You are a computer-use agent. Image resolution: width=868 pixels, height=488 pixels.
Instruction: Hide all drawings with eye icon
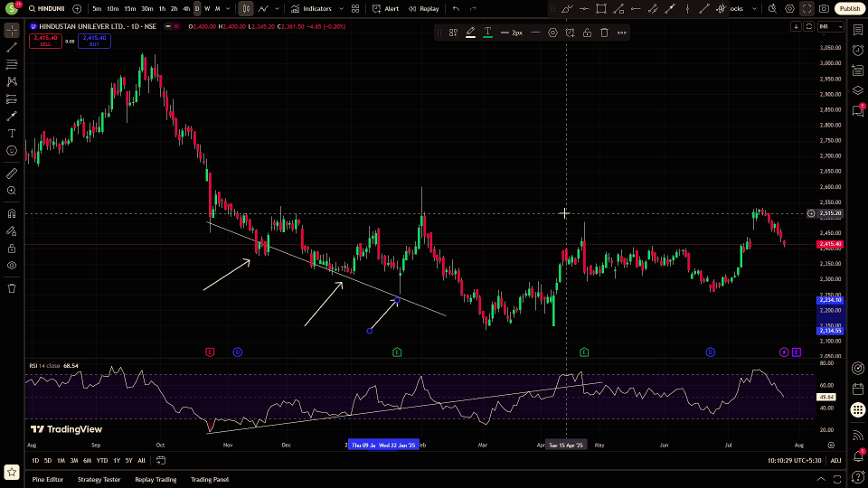point(12,266)
